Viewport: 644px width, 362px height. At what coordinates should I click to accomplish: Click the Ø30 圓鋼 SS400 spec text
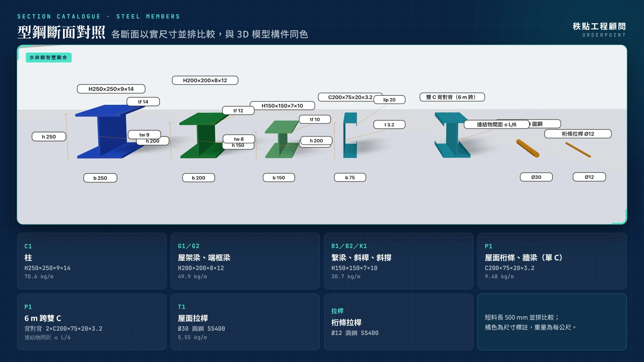[x=202, y=328]
